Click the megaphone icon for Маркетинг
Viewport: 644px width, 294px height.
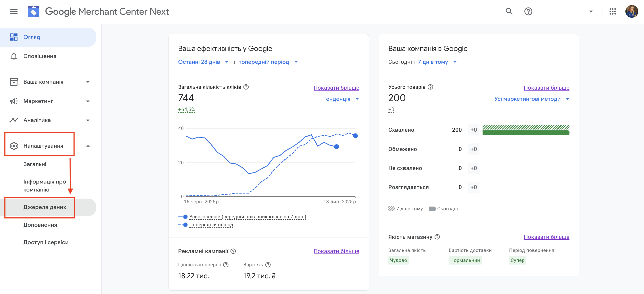point(14,101)
